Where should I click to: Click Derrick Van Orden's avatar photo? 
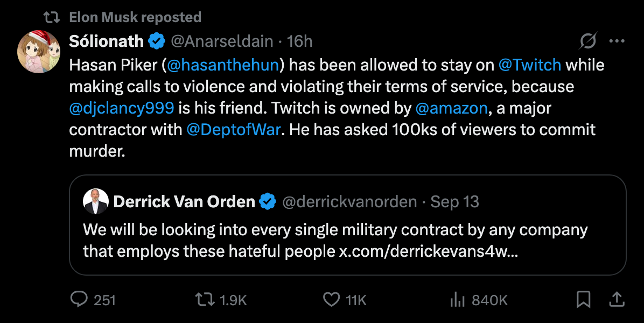coord(96,202)
